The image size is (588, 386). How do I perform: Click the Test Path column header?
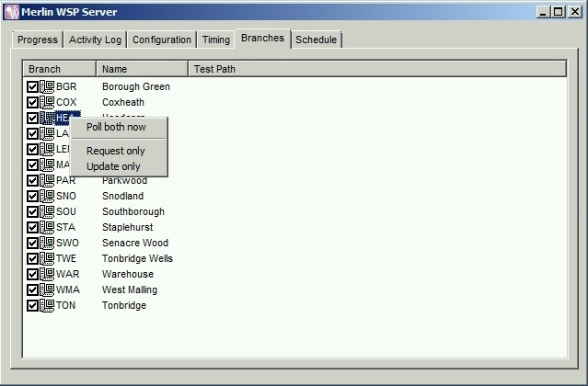pyautogui.click(x=377, y=69)
